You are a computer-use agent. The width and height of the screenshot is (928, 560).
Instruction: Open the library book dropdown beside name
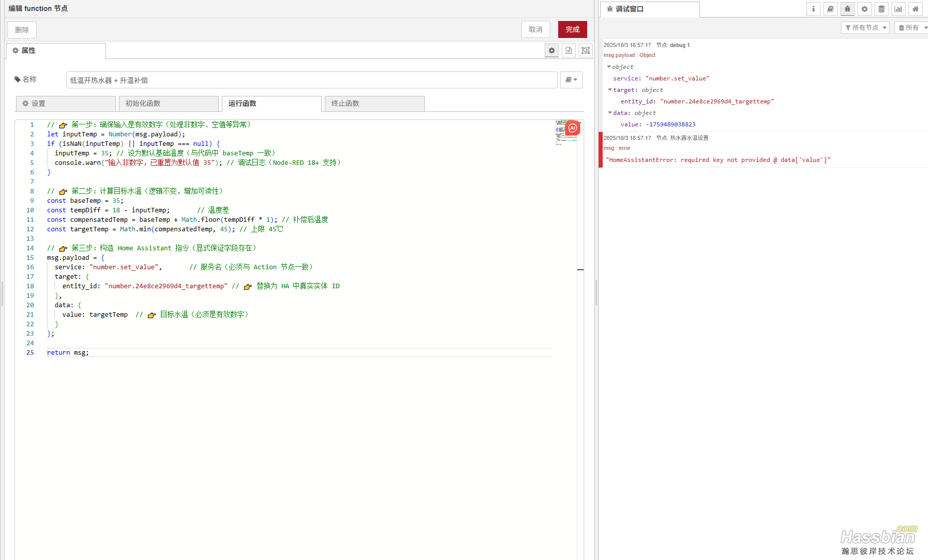[x=571, y=80]
